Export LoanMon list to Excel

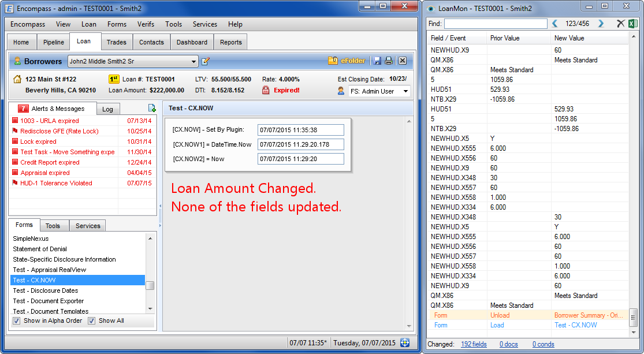click(x=633, y=24)
